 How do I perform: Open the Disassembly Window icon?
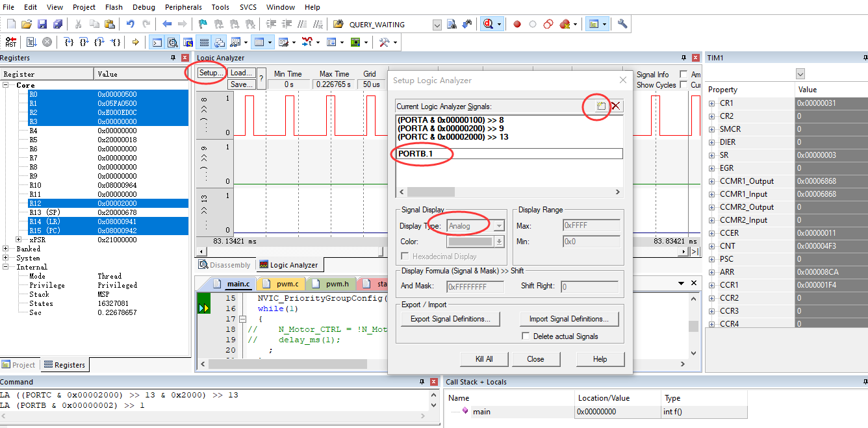(x=172, y=42)
